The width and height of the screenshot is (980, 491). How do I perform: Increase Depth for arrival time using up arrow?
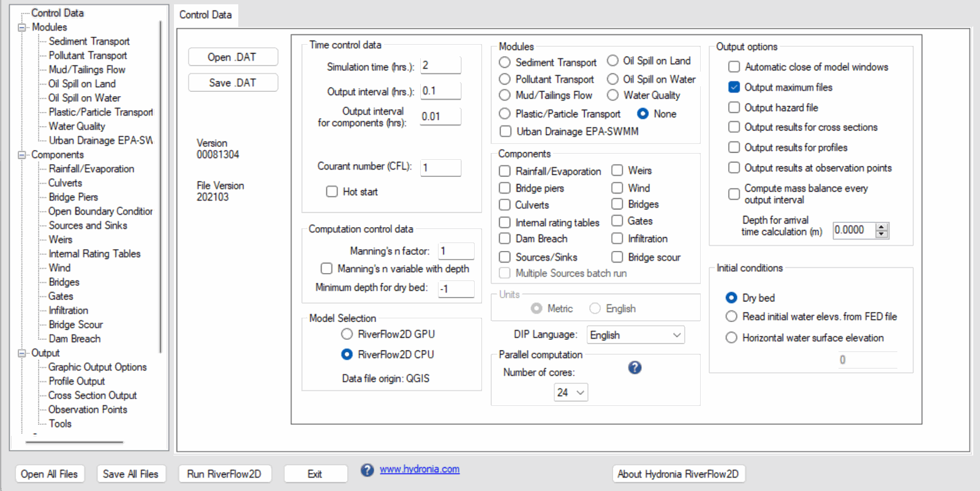[x=882, y=227]
